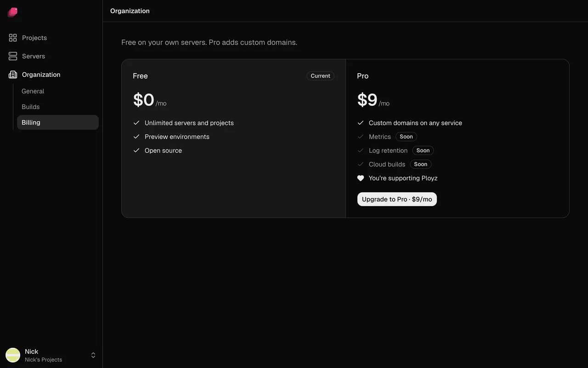Click the checkmark beside Cloud builds

[361, 164]
